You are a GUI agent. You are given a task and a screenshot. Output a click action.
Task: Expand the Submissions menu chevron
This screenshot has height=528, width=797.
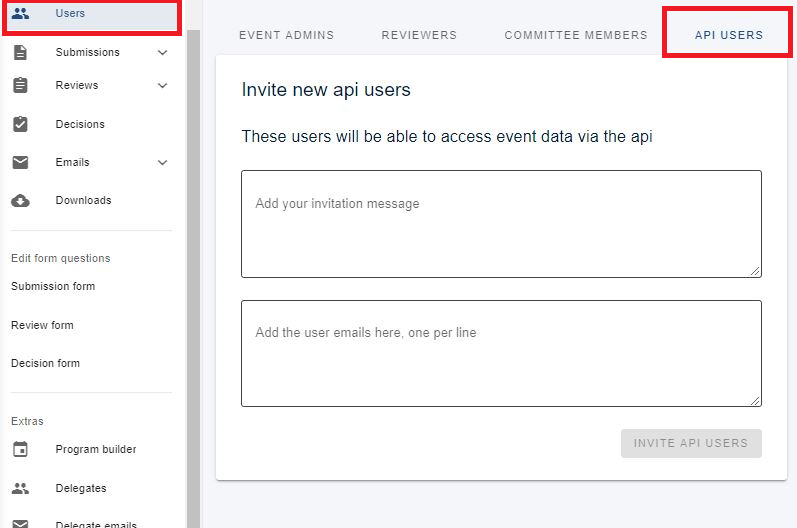coord(163,52)
